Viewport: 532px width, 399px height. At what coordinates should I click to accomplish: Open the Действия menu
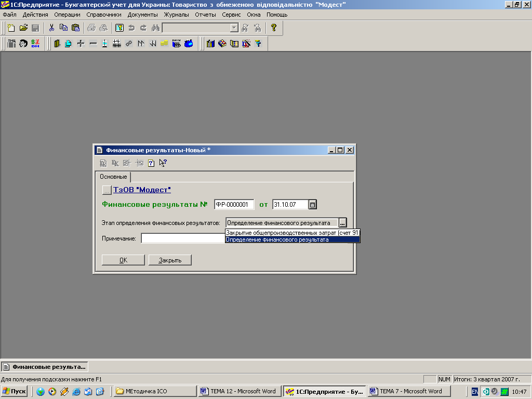[35, 15]
